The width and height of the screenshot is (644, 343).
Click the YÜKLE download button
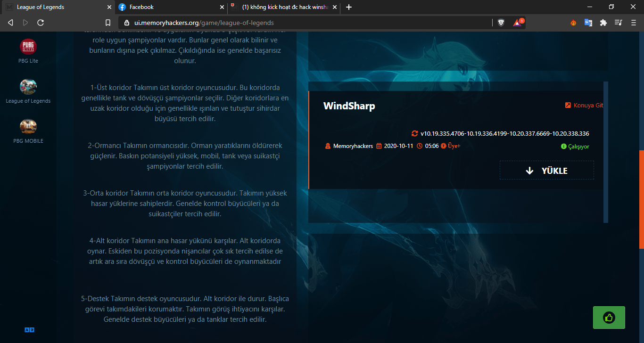pos(547,171)
